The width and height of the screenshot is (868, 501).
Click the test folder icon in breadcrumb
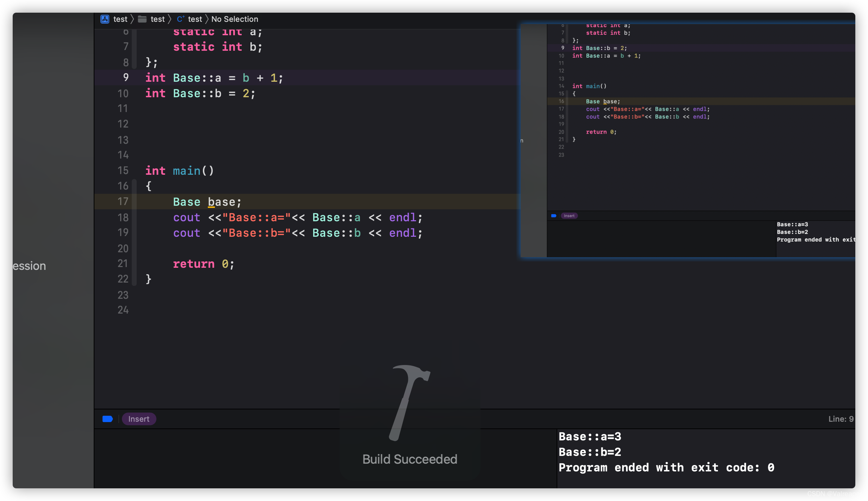(142, 19)
